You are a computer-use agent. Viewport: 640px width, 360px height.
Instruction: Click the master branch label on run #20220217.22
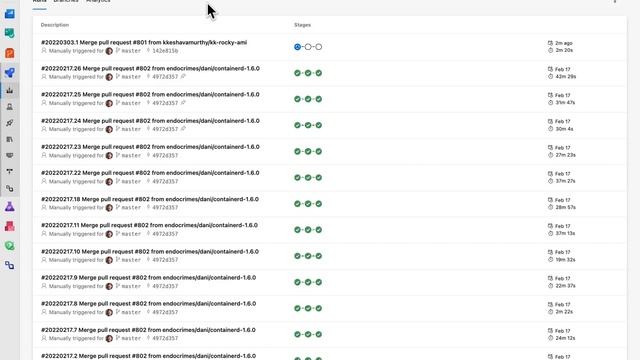click(x=131, y=182)
